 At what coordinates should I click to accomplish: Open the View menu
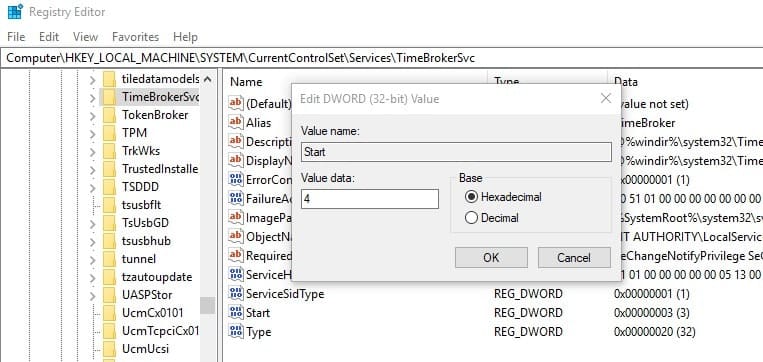[85, 37]
